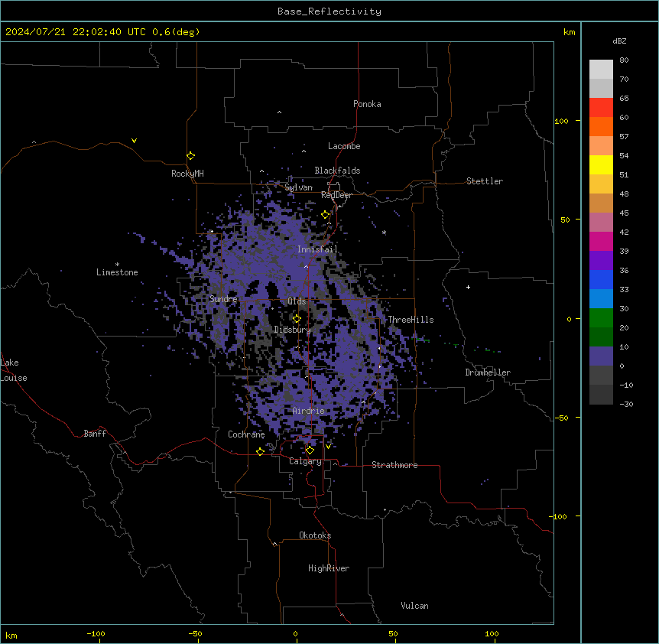Click the Lacombe city label

[x=344, y=146]
